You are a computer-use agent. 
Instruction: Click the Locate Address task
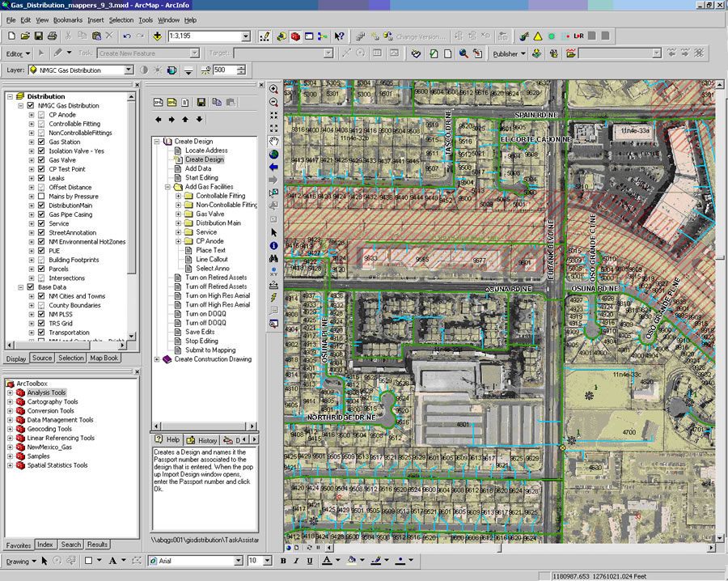pos(205,151)
